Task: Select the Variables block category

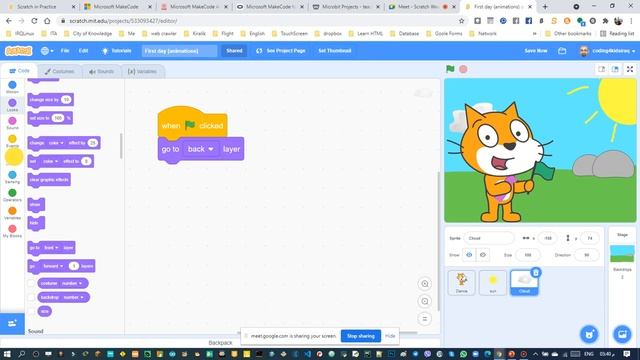Action: point(12,213)
